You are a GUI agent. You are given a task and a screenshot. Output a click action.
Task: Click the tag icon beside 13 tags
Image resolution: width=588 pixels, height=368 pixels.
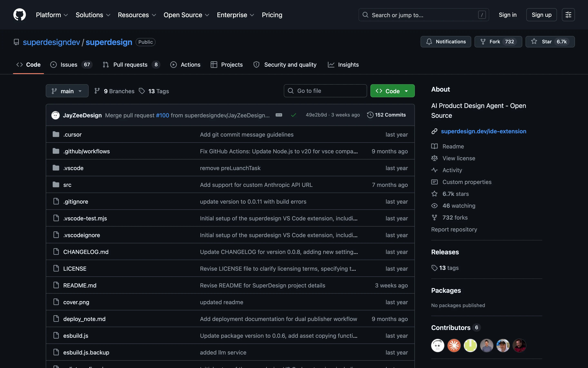pyautogui.click(x=434, y=268)
